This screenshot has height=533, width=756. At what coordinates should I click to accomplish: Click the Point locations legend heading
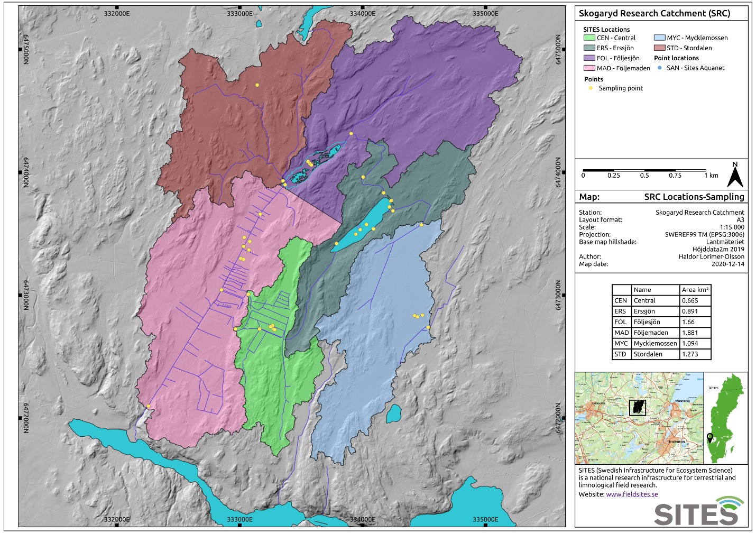(676, 58)
